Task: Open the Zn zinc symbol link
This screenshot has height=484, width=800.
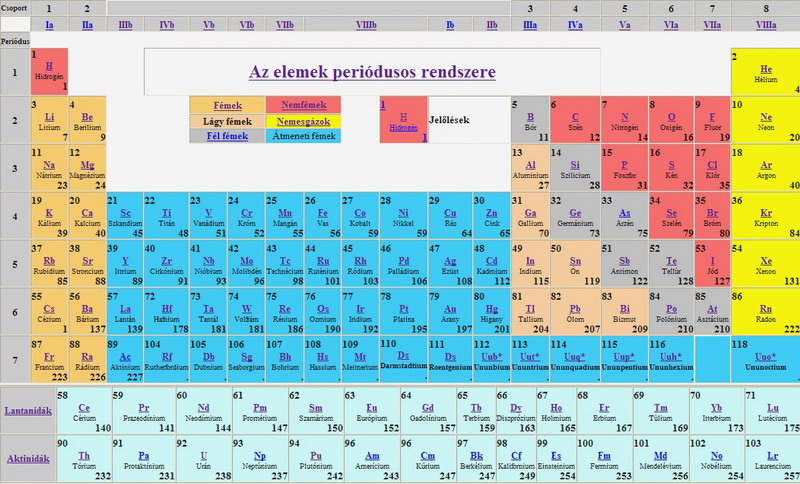Action: point(491,213)
